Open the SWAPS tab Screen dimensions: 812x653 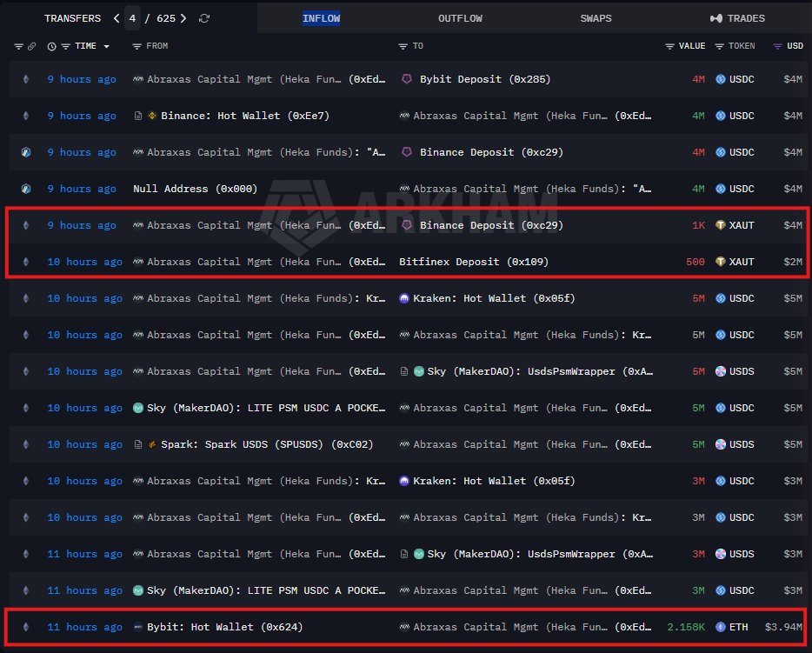(596, 18)
